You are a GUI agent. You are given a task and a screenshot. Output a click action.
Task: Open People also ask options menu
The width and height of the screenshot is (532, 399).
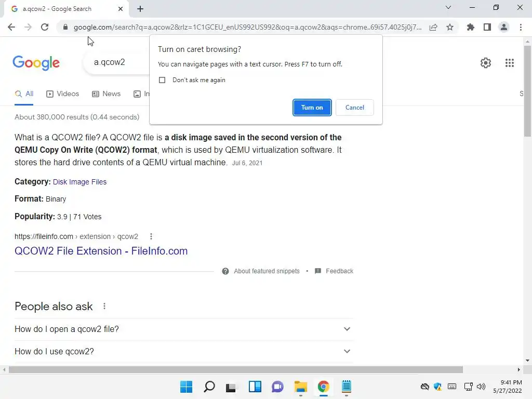[104, 307]
